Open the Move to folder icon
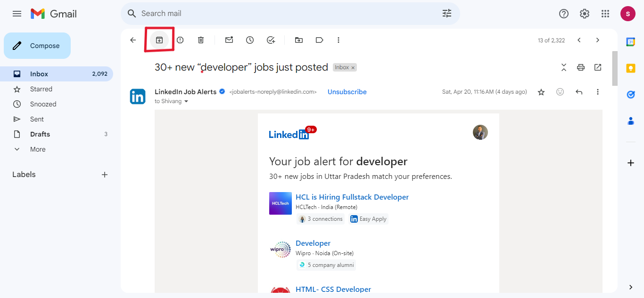 (299, 40)
